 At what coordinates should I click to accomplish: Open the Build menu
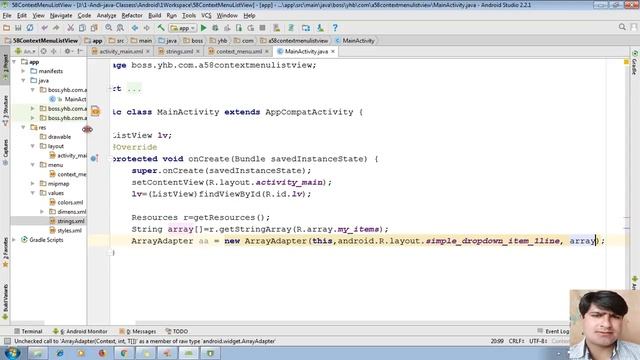154,16
